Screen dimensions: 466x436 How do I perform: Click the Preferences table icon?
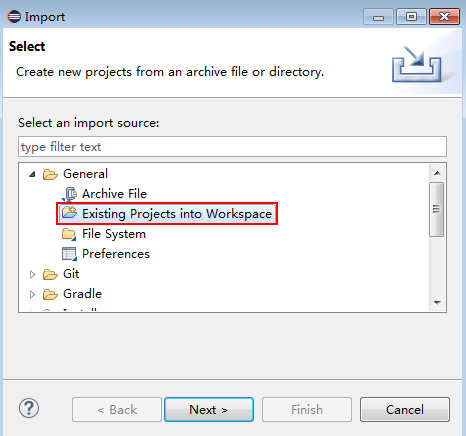(x=69, y=254)
